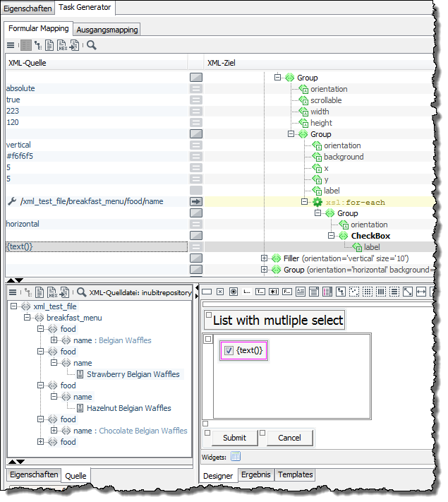
Task: Collapse the xsl:for-each node
Action: [304, 202]
